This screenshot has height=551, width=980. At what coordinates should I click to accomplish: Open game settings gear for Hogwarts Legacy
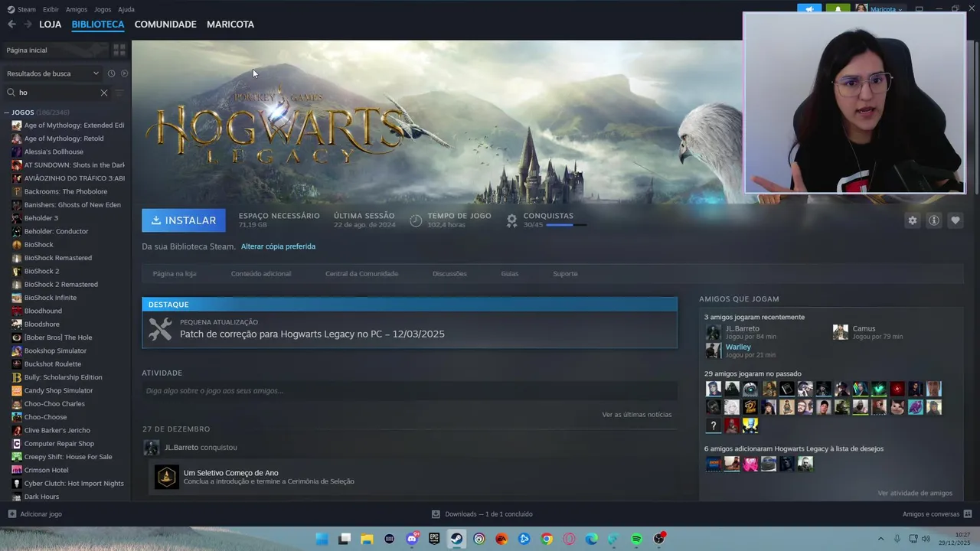pos(913,220)
